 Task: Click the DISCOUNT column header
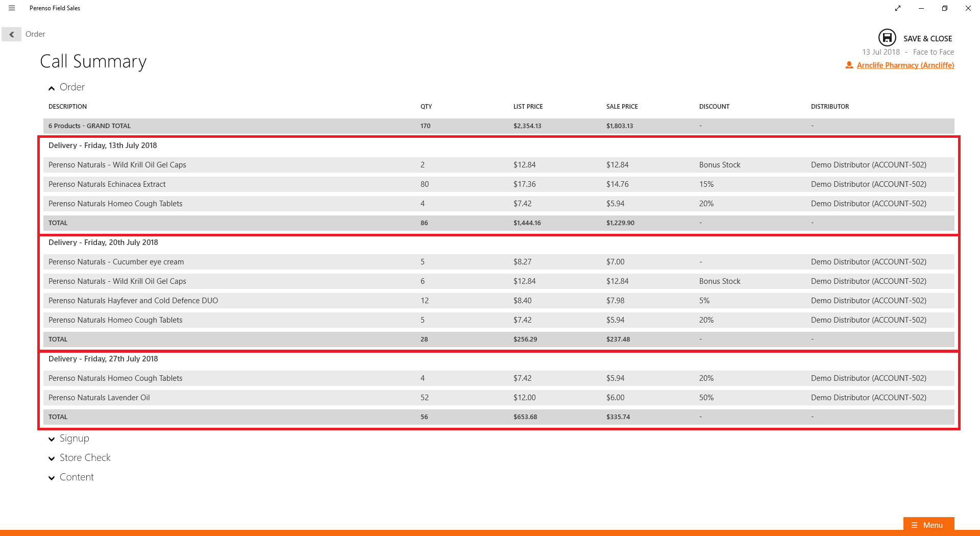(x=714, y=107)
